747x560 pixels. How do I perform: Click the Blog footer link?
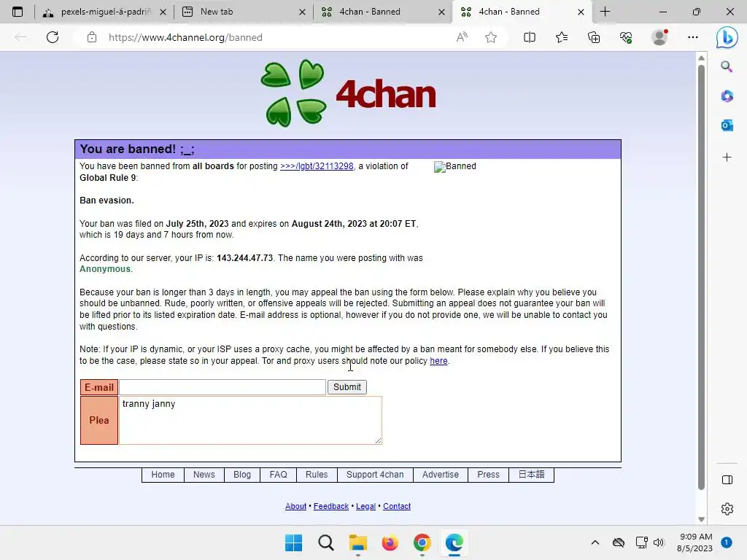pyautogui.click(x=242, y=475)
